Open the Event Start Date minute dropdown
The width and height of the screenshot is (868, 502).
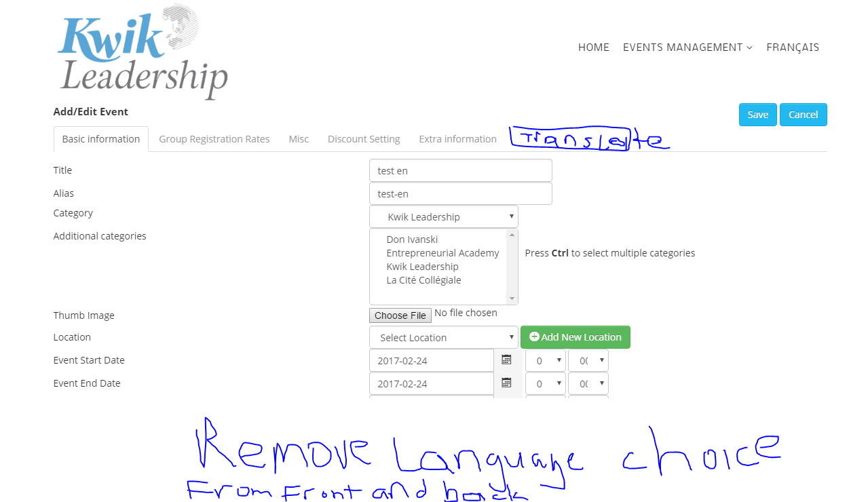pyautogui.click(x=588, y=361)
